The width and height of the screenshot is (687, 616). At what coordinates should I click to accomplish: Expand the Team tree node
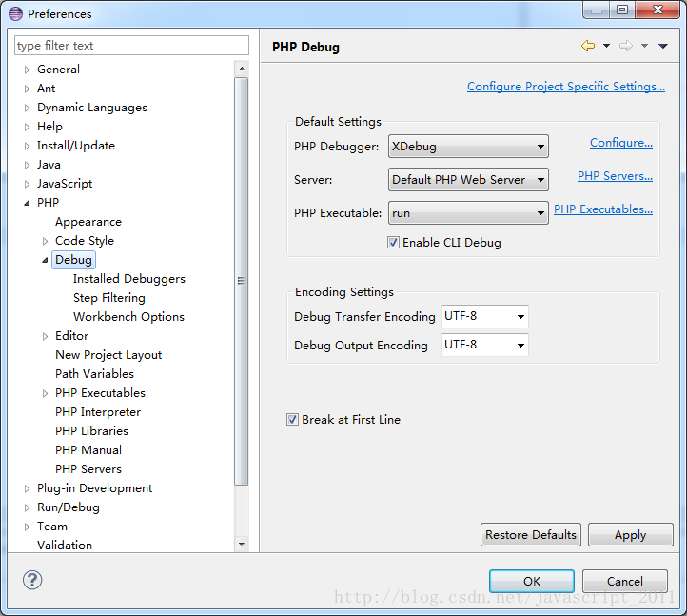pos(28,527)
